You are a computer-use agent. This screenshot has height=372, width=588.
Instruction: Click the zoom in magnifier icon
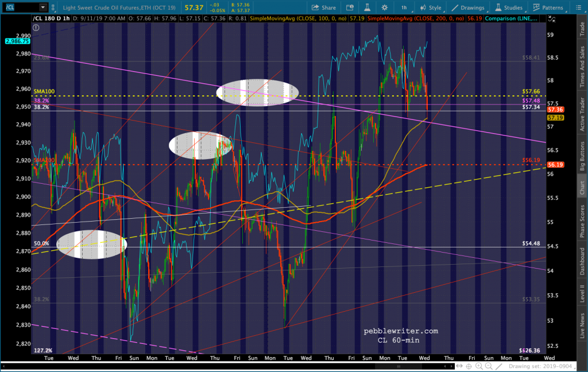[479, 366]
